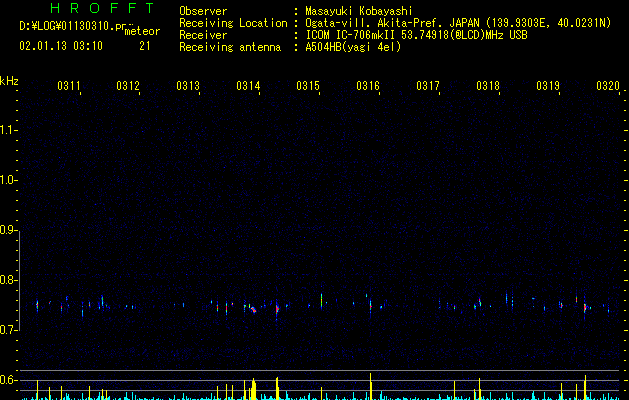Click the 0316 time marker
This screenshot has height=400, width=629.
(368, 86)
